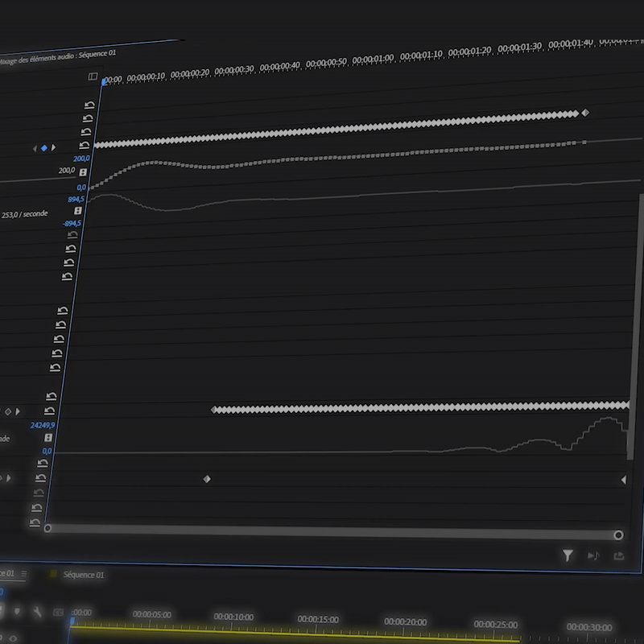
Task: Toggle the blue add/remove keyframe diamond
Action: tap(44, 148)
